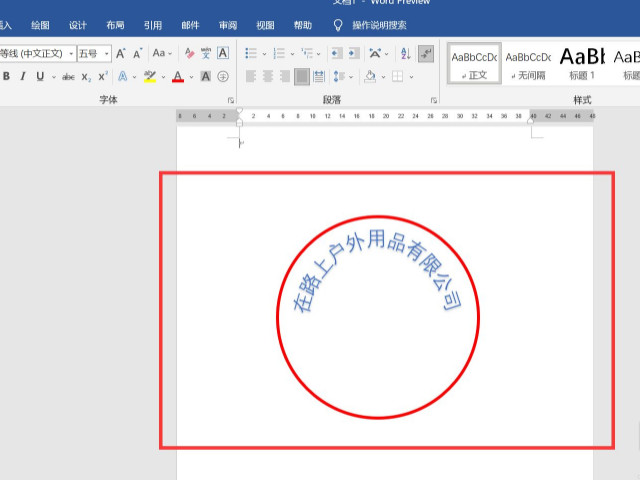Apply Distributed alignment
640x480 pixels.
pyautogui.click(x=319, y=76)
